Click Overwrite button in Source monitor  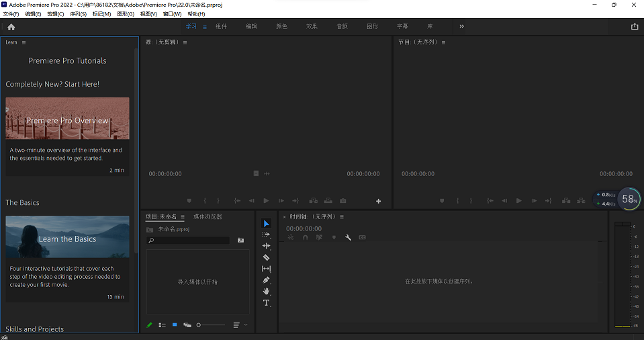pyautogui.click(x=328, y=201)
